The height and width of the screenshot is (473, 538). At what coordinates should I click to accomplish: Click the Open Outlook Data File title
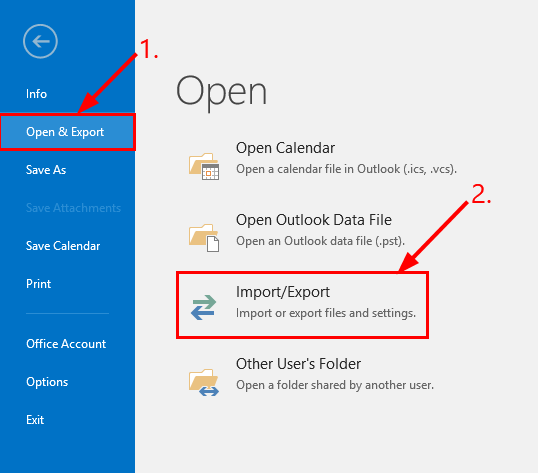314,220
